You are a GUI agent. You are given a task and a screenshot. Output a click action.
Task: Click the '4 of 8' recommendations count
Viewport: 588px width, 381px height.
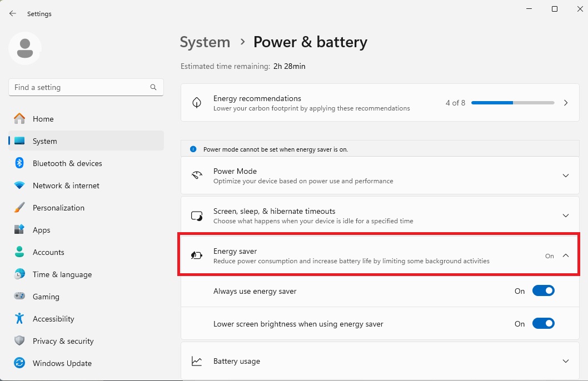pyautogui.click(x=455, y=103)
